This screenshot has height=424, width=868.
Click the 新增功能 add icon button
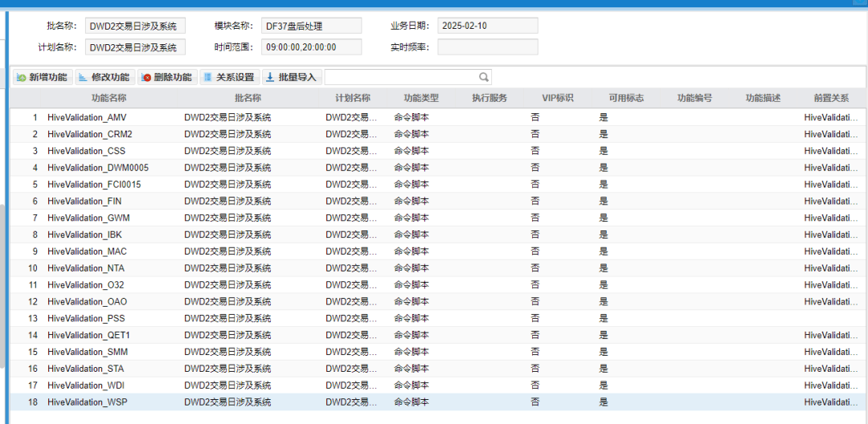(43, 77)
